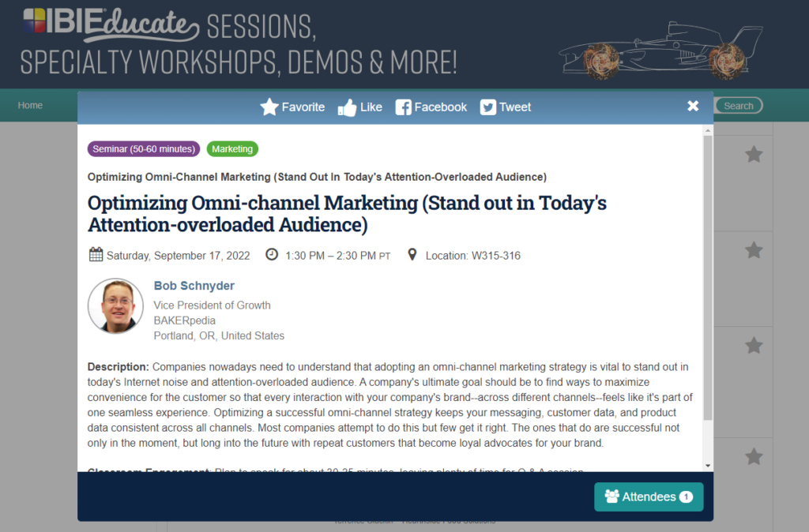809x532 pixels.
Task: Go to Home in the navigation bar
Action: pos(30,105)
